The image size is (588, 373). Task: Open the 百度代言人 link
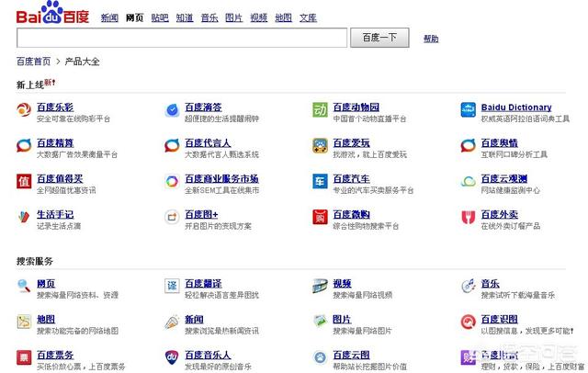coord(209,142)
